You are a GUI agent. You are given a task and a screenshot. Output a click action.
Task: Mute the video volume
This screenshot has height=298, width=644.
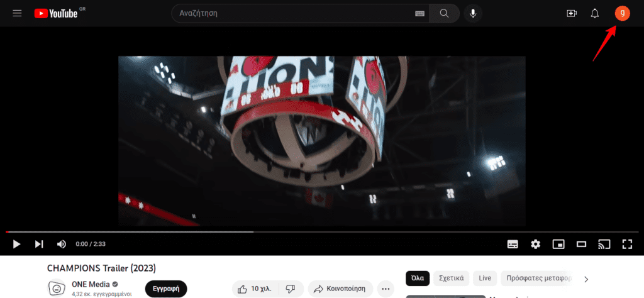61,244
